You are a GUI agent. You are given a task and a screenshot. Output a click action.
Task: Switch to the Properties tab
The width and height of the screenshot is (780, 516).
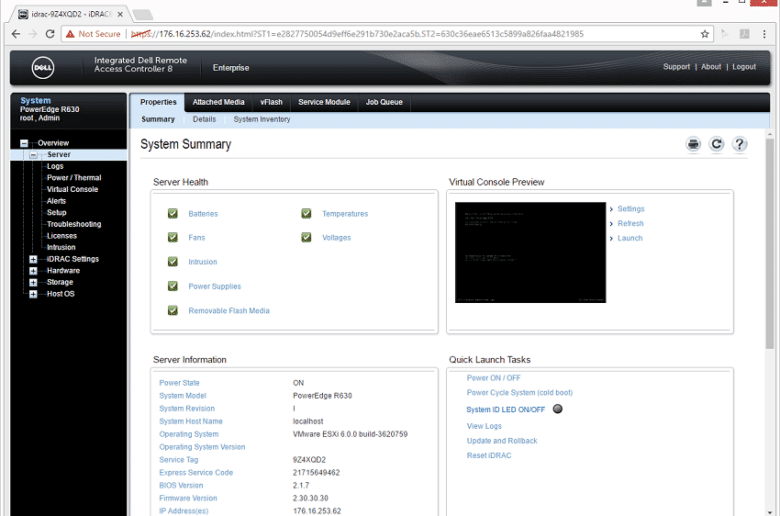pos(158,102)
